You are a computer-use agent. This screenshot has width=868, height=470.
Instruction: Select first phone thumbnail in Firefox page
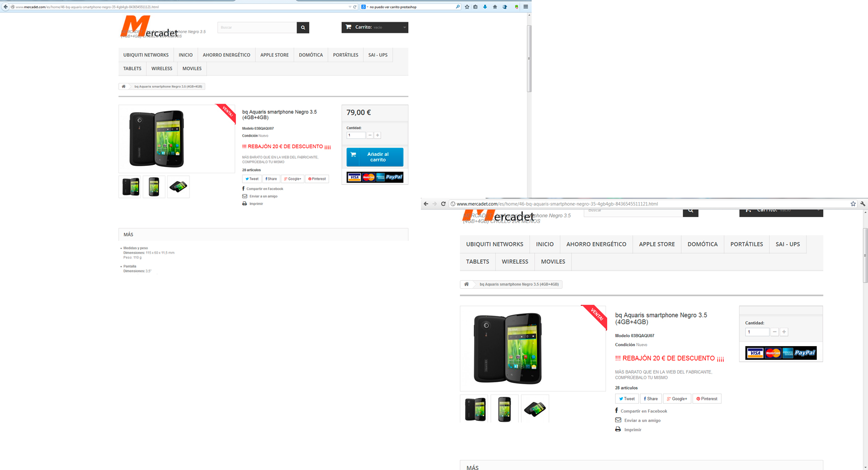[x=130, y=187]
